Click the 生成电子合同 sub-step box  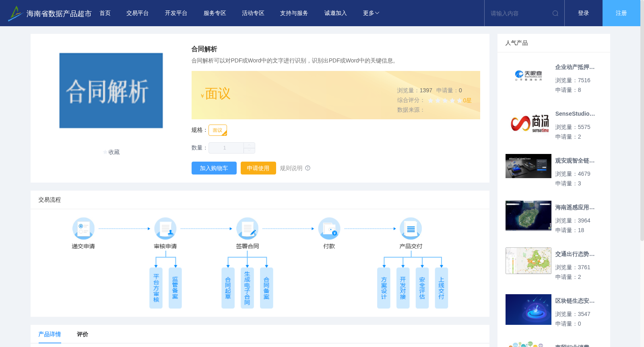click(247, 288)
